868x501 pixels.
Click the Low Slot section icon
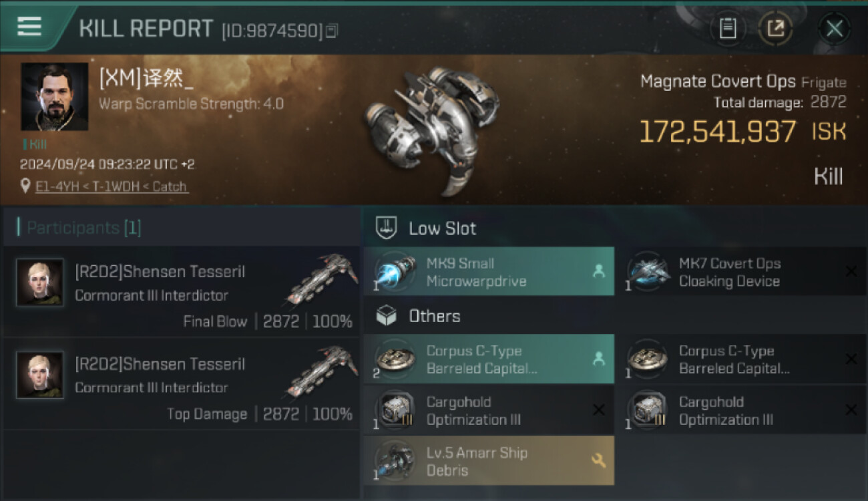click(387, 228)
